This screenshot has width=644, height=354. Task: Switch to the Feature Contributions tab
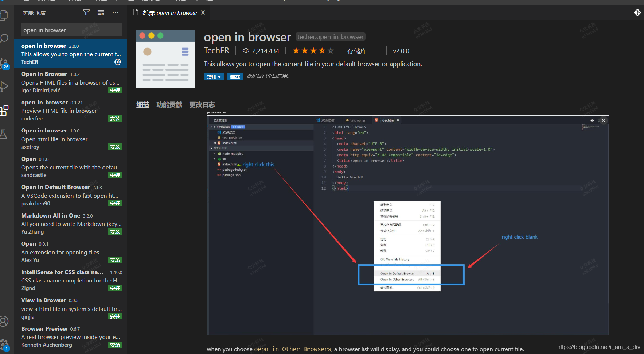(169, 105)
